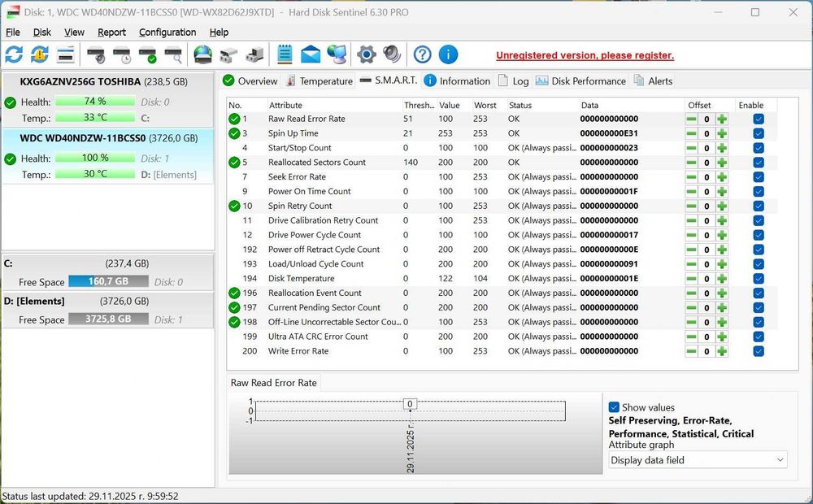Viewport: 813px width, 504px height.
Task: Click the TOSHIBA health 74 % bar
Action: pos(95,101)
